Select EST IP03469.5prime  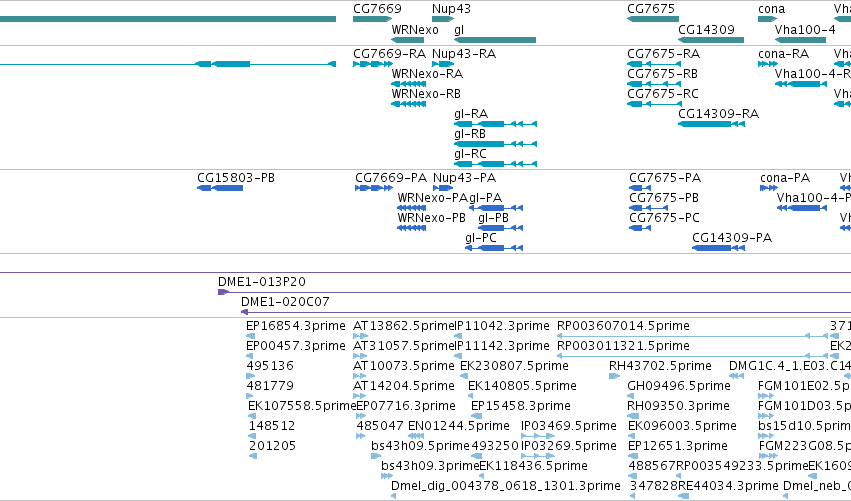tap(569, 427)
